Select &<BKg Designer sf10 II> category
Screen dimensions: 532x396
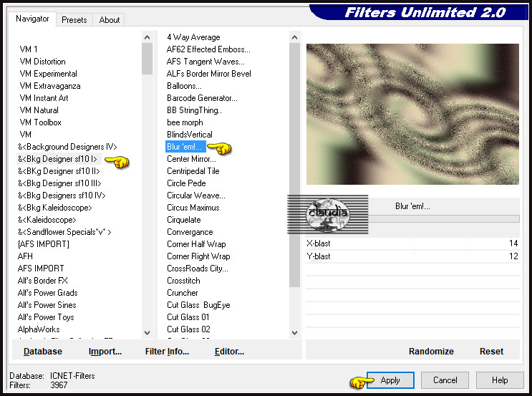59,171
